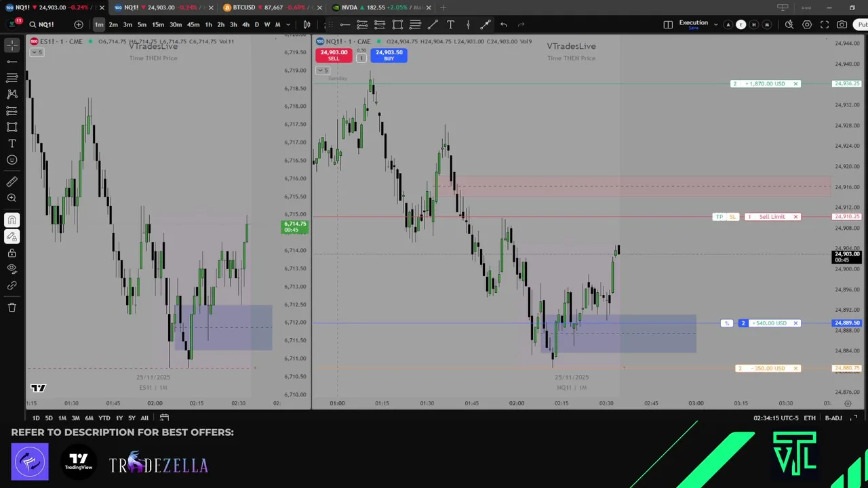Click the Text tool in top favorites bar

tap(450, 24)
